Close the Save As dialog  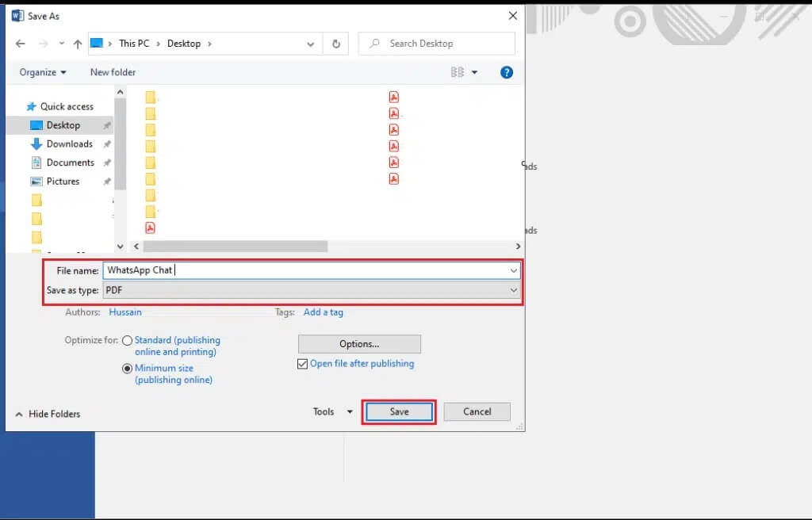(513, 16)
